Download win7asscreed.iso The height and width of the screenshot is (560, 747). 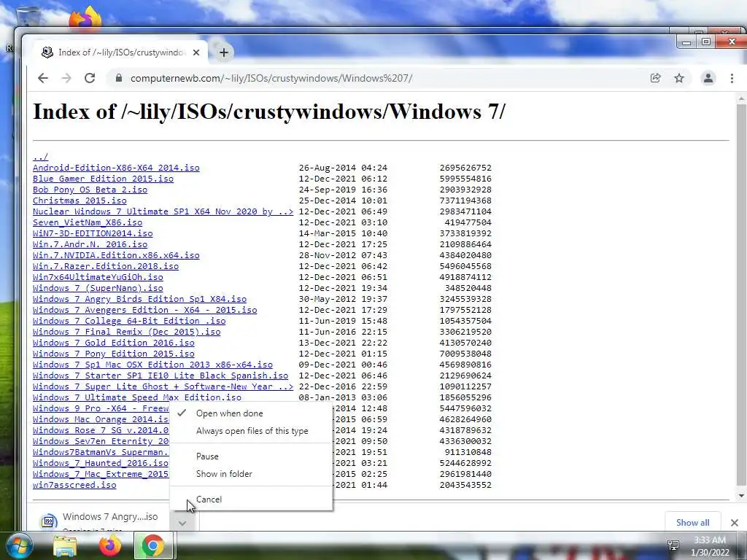[x=75, y=485]
